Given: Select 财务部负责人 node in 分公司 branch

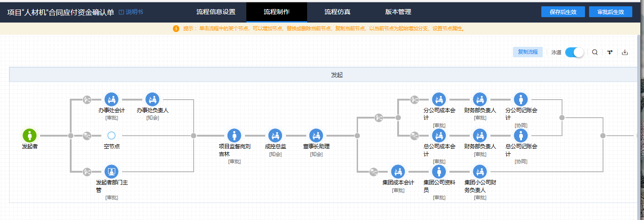Looking at the screenshot, I should pos(480,99).
